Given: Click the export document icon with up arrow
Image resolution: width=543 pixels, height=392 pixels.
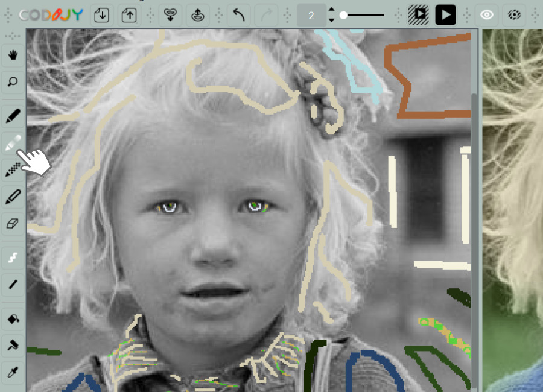Looking at the screenshot, I should point(129,15).
